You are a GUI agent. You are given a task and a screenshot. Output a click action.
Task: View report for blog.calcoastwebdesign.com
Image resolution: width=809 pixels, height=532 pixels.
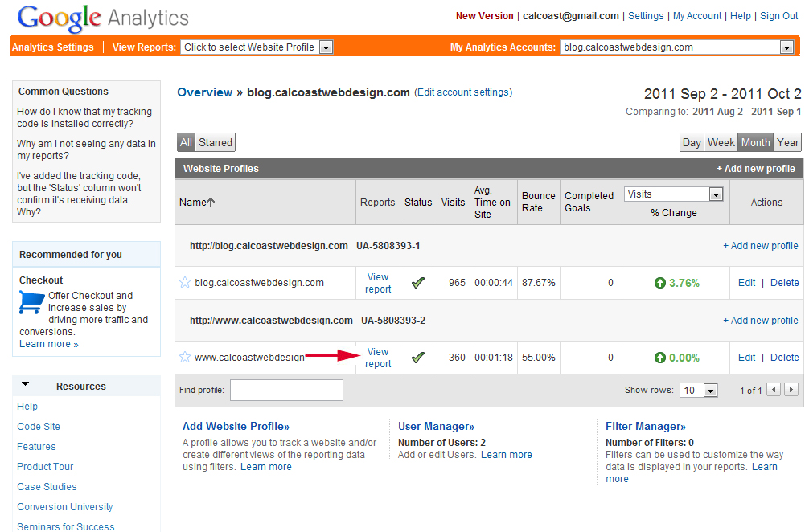coord(378,283)
